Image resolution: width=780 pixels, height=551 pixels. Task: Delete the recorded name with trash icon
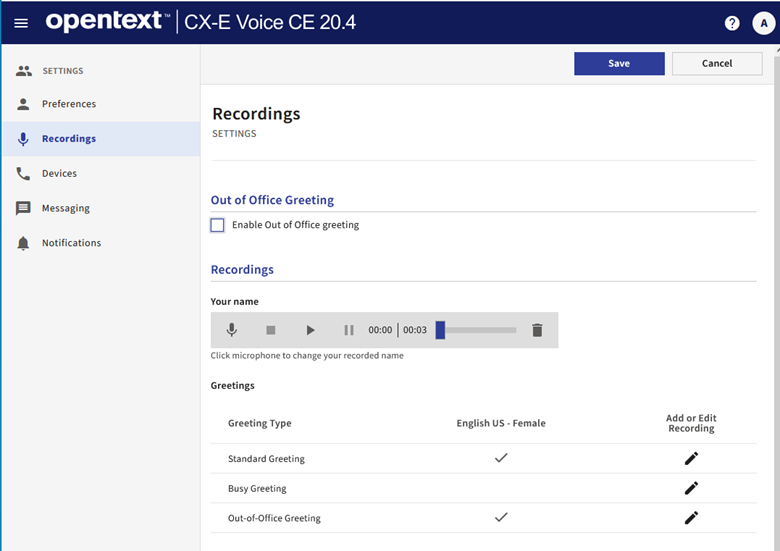coord(537,330)
